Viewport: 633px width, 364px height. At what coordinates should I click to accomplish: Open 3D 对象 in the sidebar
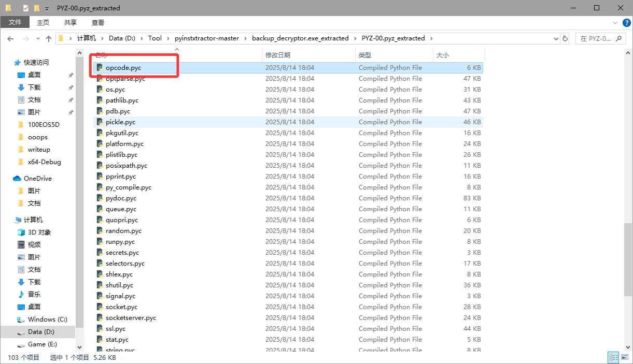coord(39,232)
